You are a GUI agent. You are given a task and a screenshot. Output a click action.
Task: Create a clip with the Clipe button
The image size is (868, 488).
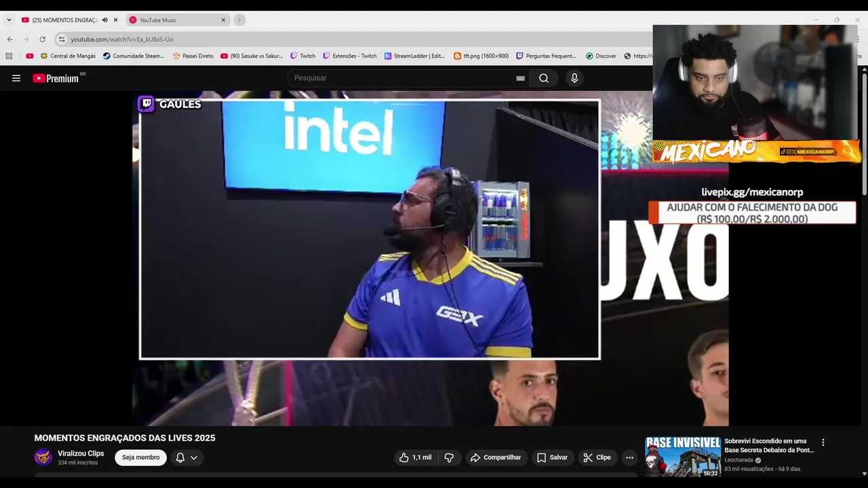[597, 457]
